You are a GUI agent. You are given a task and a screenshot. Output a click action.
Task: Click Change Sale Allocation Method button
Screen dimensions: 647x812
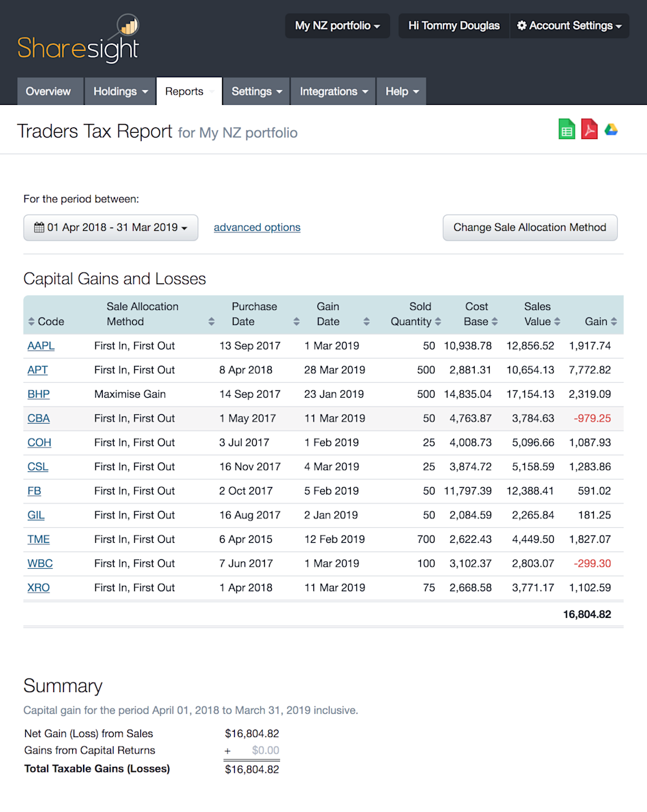[x=530, y=228]
